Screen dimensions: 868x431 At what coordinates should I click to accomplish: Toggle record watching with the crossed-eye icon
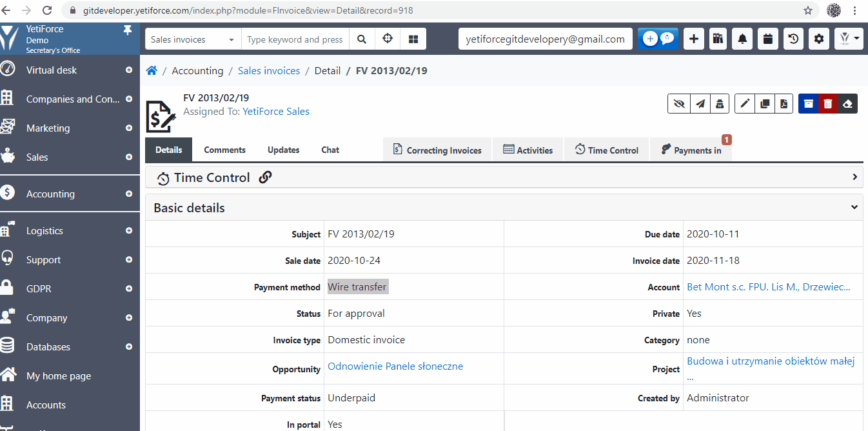(678, 104)
